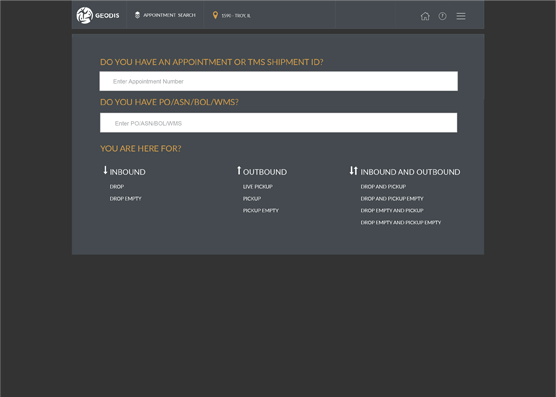Image resolution: width=556 pixels, height=397 pixels.
Task: Choose PICKUP under Outbound
Action: 252,198
